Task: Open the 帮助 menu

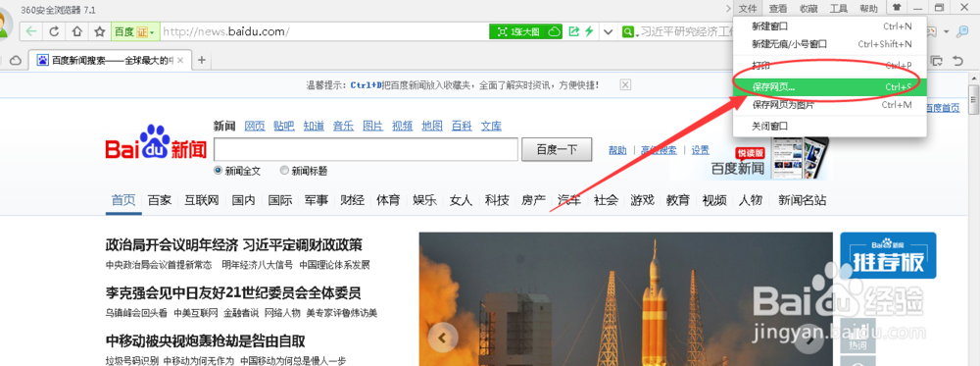Action: click(x=868, y=8)
